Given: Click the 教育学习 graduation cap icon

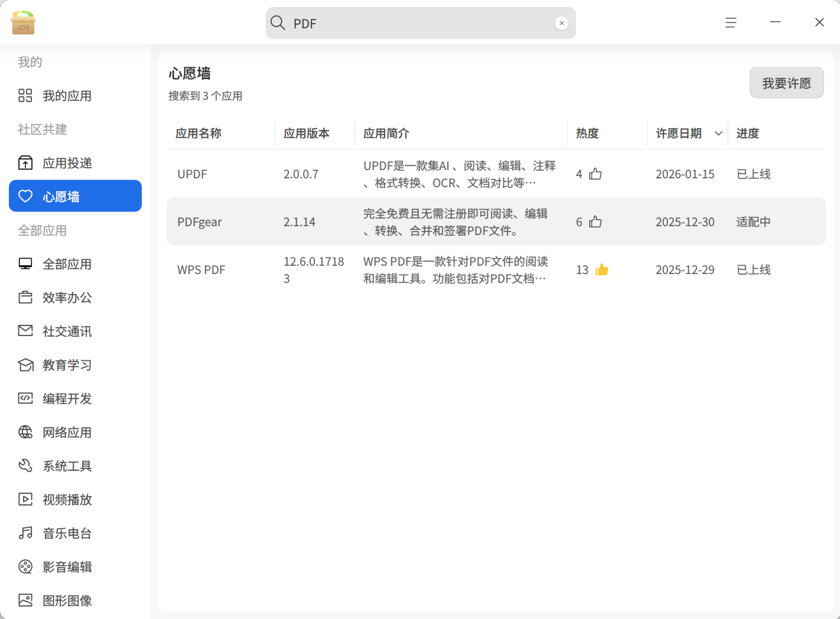Looking at the screenshot, I should click(25, 365).
